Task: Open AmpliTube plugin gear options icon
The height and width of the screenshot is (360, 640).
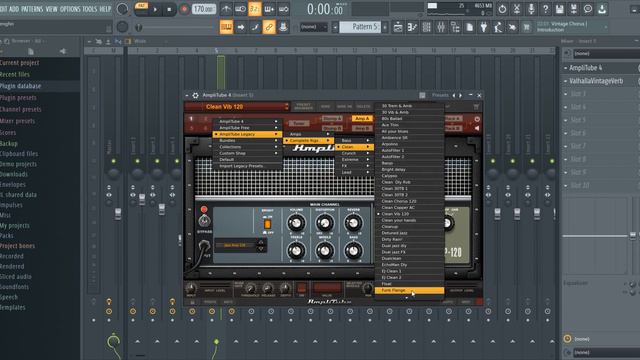Action: point(196,95)
